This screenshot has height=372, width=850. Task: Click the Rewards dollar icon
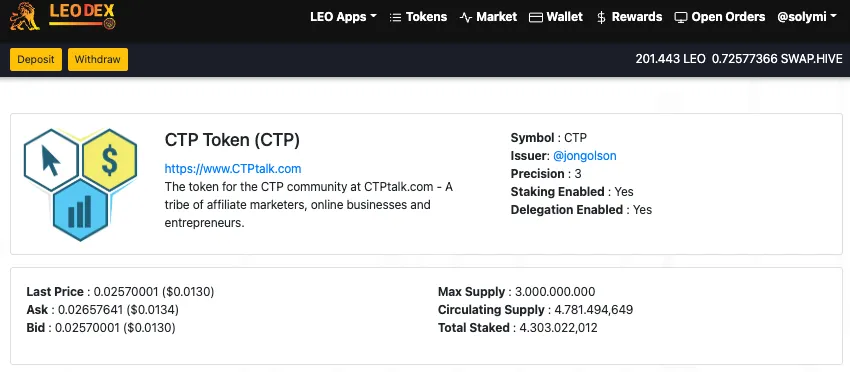[601, 17]
